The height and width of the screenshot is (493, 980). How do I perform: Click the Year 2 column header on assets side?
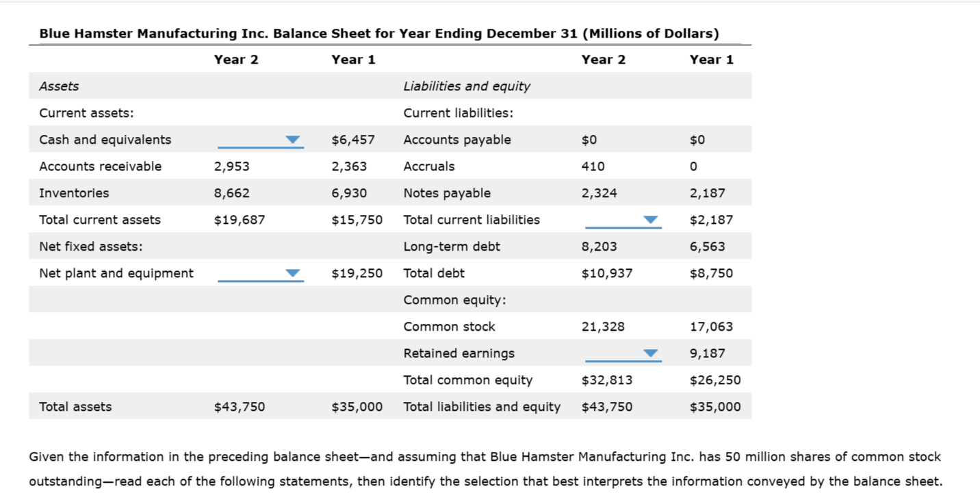[236, 60]
